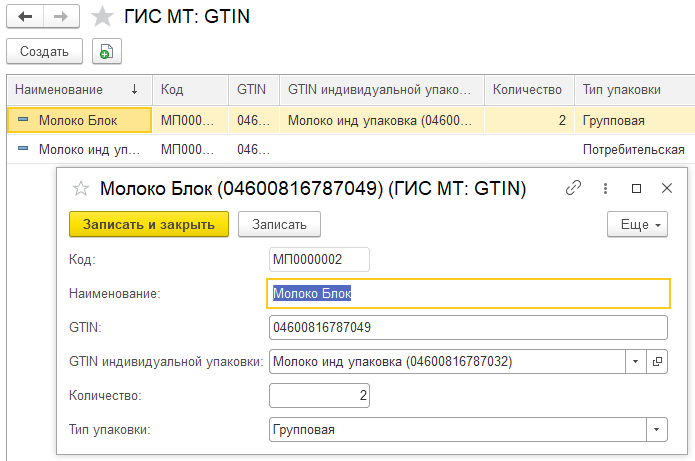The image size is (695, 461).
Task: Click the Количество input field
Action: tap(319, 396)
